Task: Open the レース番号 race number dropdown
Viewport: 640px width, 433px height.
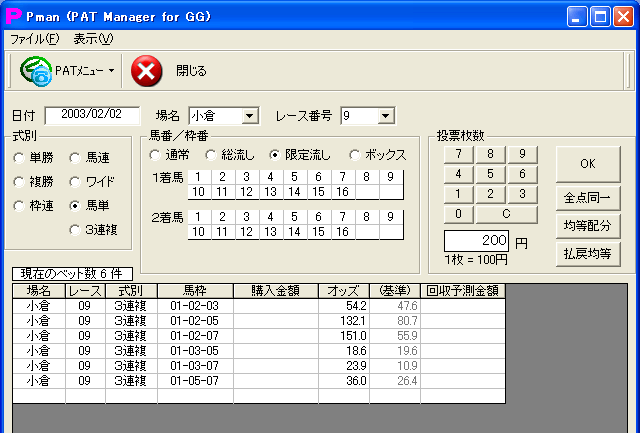Action: pos(386,116)
